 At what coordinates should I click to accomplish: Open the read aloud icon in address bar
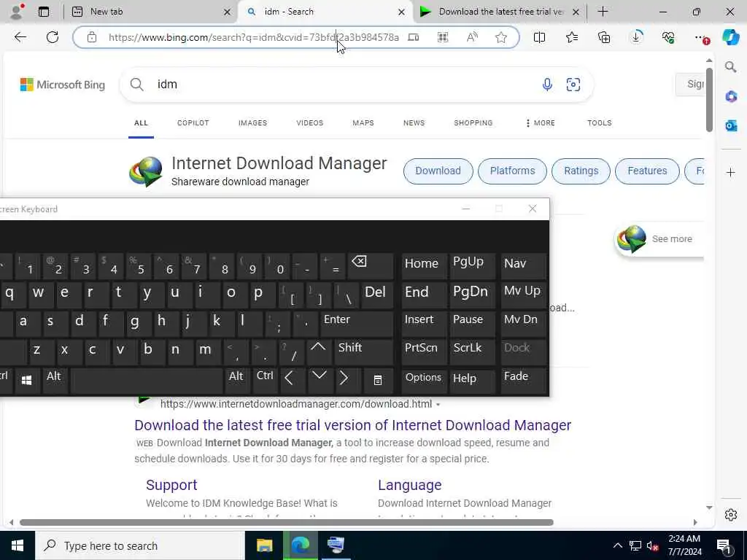tap(472, 37)
